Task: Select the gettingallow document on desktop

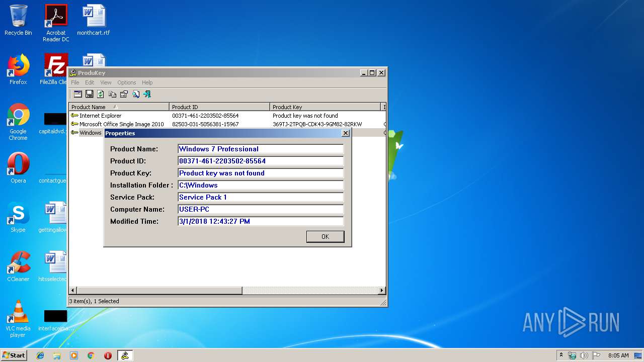Action: (x=54, y=217)
